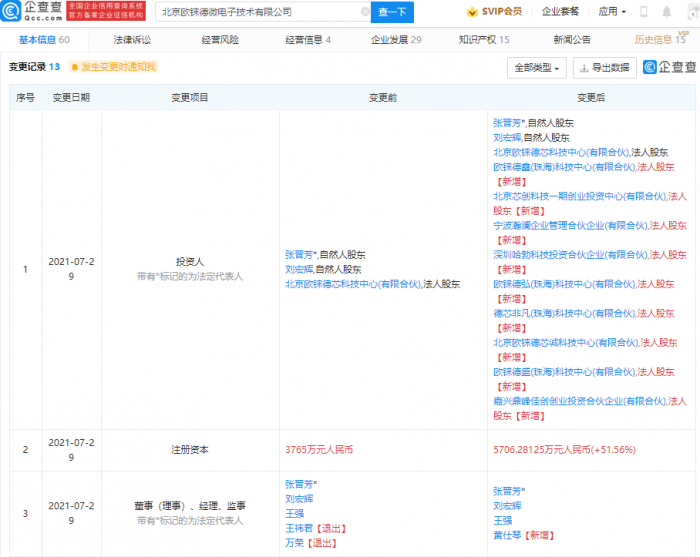Open 企业套餐 link in header

point(562,12)
